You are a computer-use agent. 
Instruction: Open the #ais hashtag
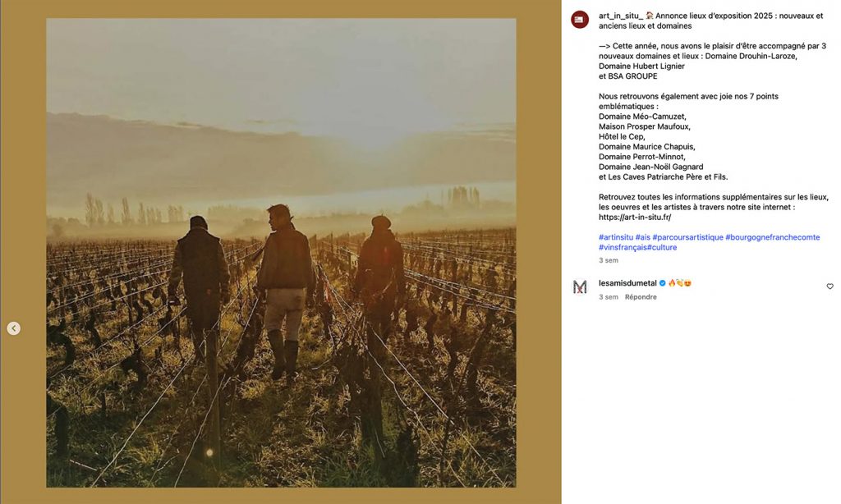click(642, 237)
